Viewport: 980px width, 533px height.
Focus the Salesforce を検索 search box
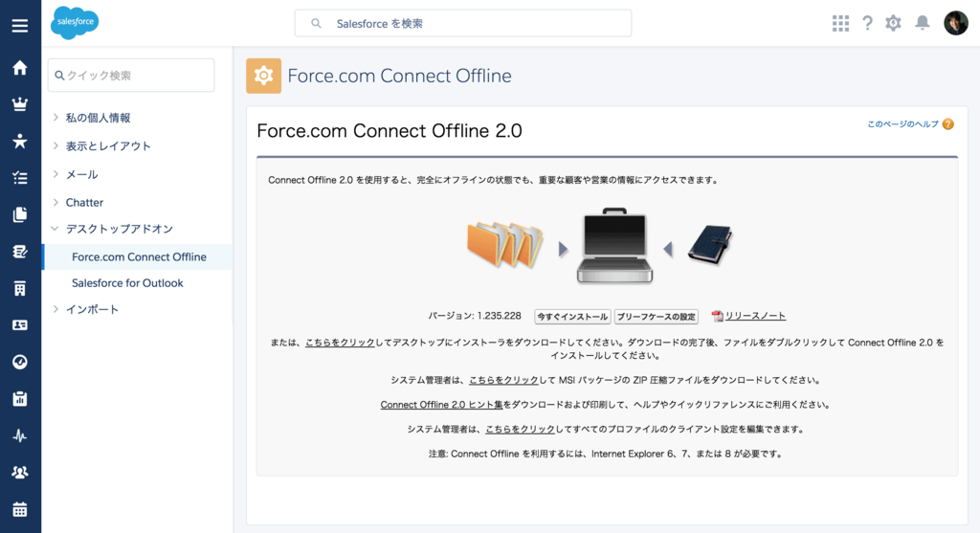pos(463,23)
